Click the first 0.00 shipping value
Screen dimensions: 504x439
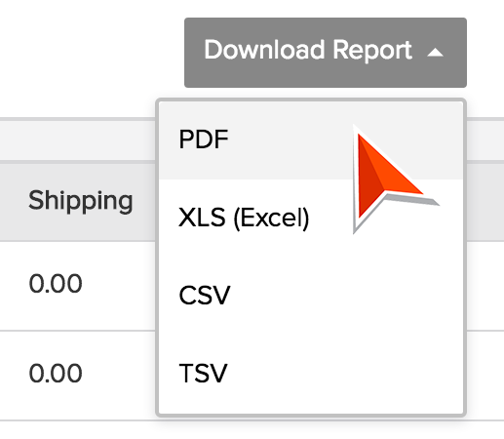point(56,284)
